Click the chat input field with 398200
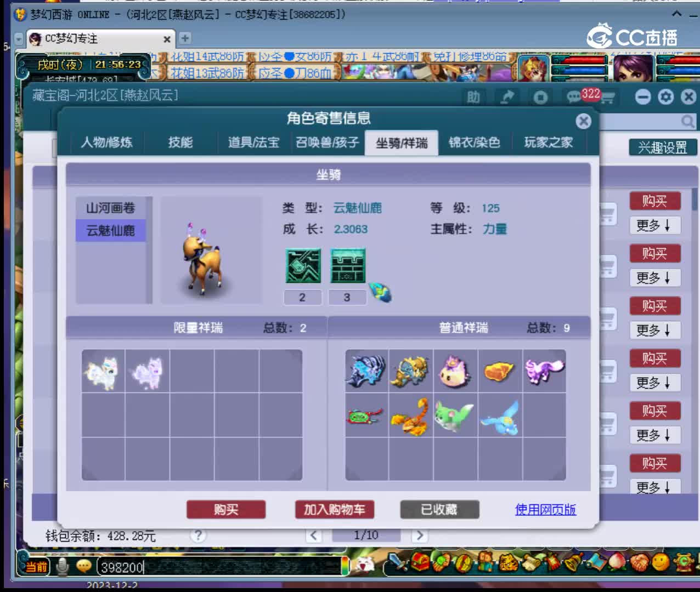 (219, 567)
